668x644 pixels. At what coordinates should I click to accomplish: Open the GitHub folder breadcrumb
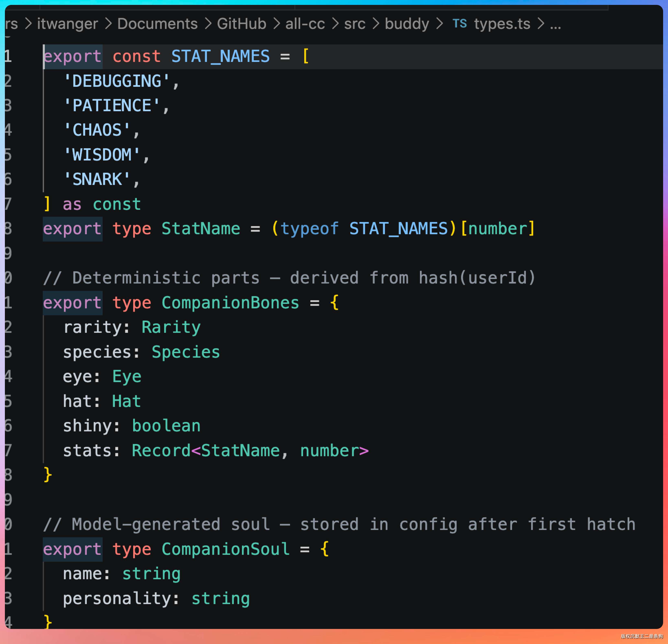(x=241, y=23)
